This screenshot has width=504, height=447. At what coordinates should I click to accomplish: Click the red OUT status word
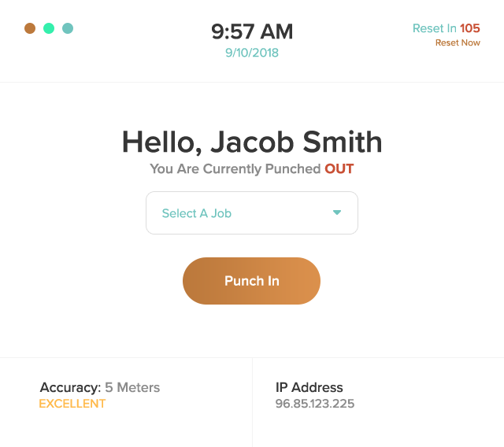[339, 168]
